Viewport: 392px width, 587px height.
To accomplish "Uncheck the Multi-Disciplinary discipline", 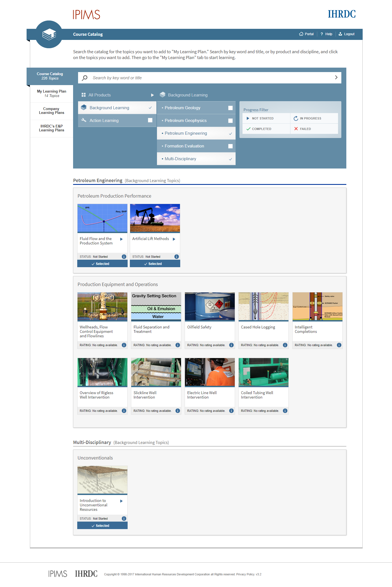I will point(230,159).
